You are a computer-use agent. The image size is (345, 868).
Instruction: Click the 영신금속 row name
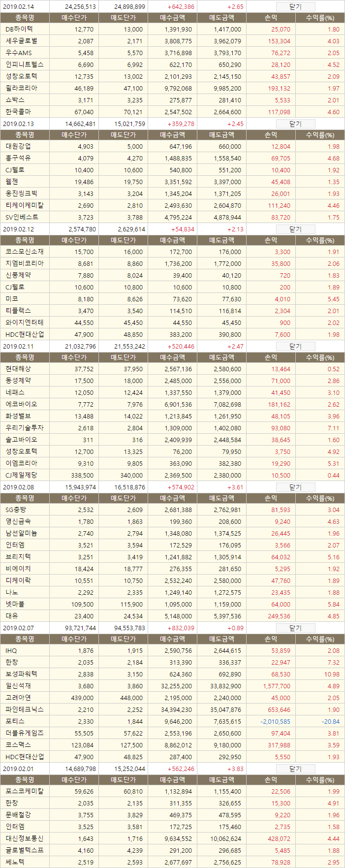tap(18, 522)
